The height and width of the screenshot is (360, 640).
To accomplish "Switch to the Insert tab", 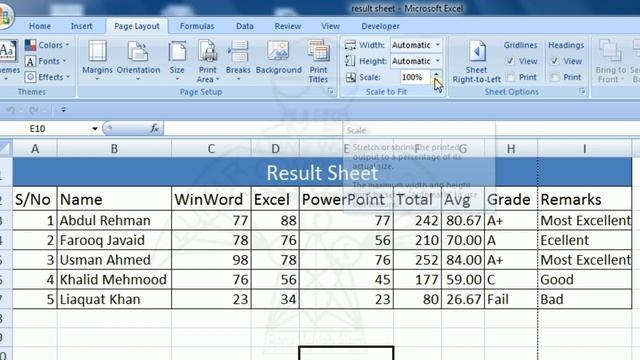I will [x=82, y=26].
